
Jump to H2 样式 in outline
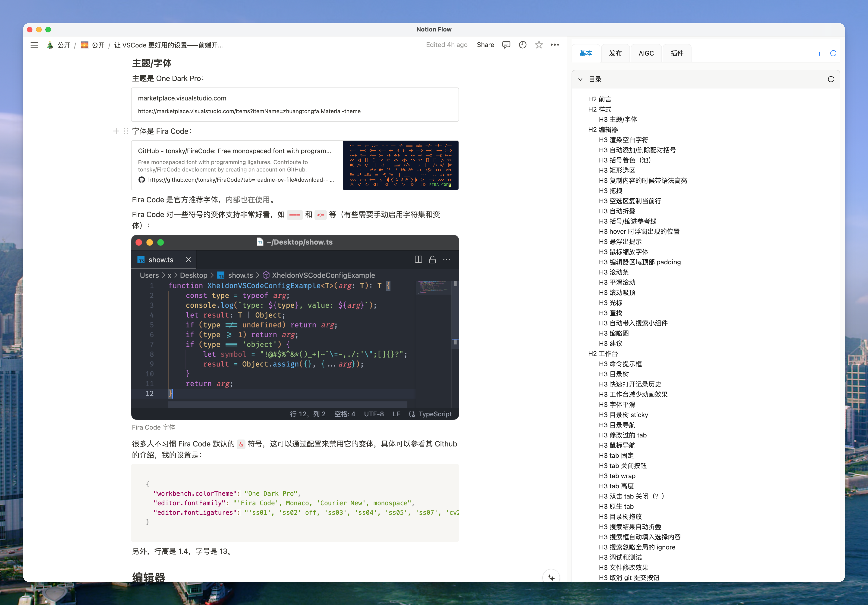click(600, 109)
